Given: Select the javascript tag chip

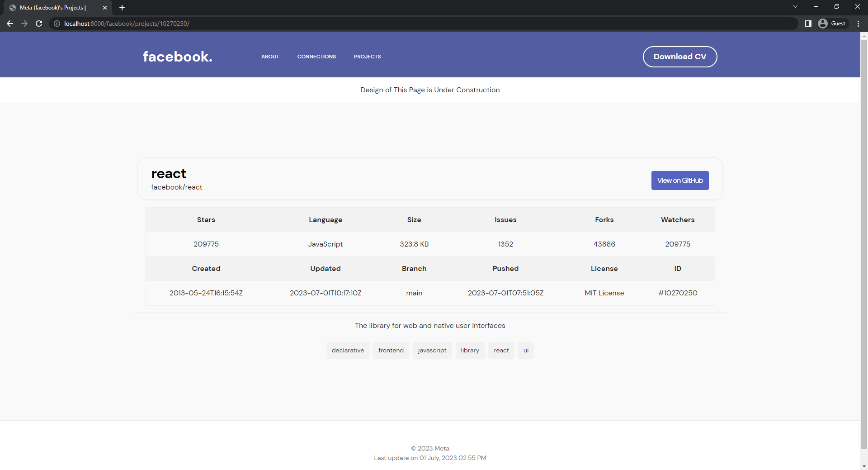Looking at the screenshot, I should click(x=432, y=350).
